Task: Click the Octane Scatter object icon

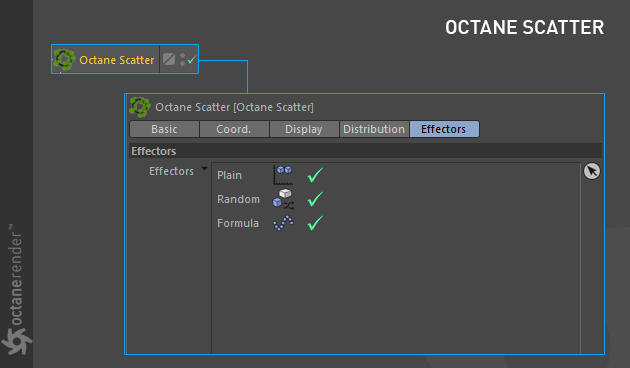Action: point(64,60)
